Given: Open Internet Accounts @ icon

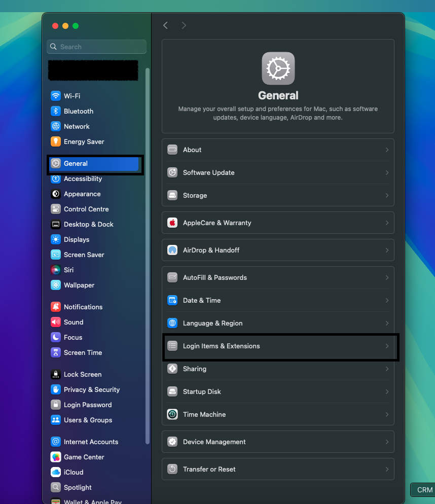Looking at the screenshot, I should (56, 442).
